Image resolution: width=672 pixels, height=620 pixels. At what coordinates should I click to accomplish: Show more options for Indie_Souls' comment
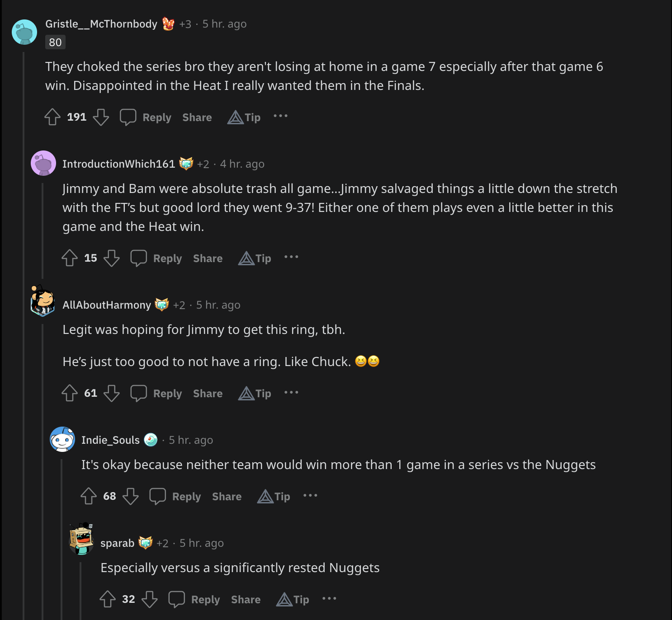point(310,496)
